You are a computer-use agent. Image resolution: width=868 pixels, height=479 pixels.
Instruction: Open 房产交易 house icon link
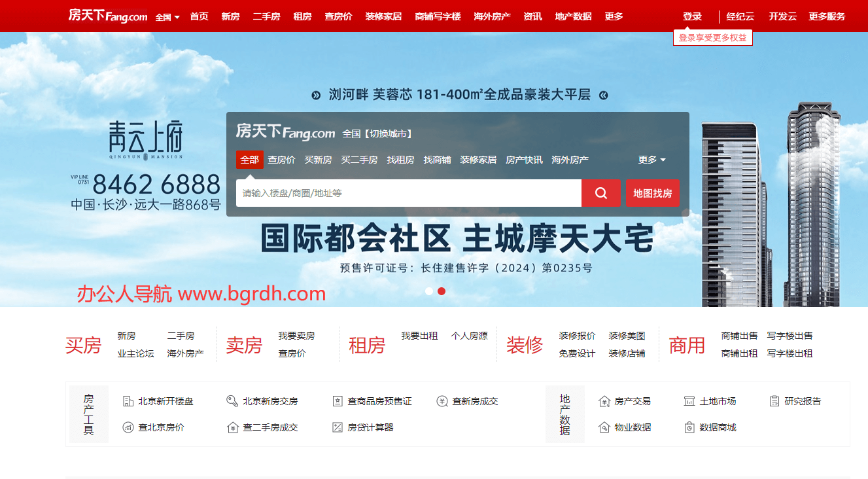pyautogui.click(x=625, y=401)
